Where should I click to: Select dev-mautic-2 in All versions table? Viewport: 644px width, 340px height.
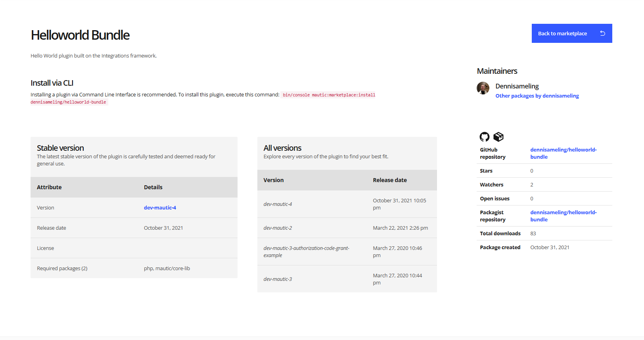tap(278, 228)
